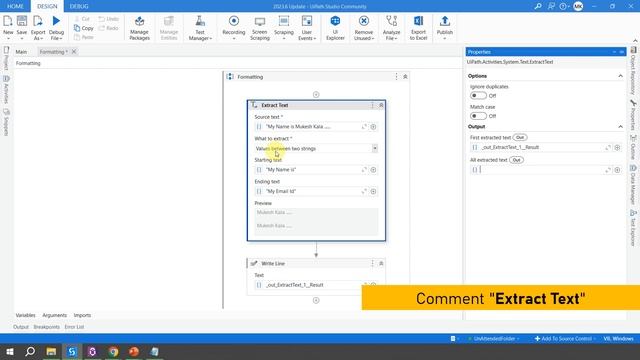Copy the selected activity

(84, 28)
